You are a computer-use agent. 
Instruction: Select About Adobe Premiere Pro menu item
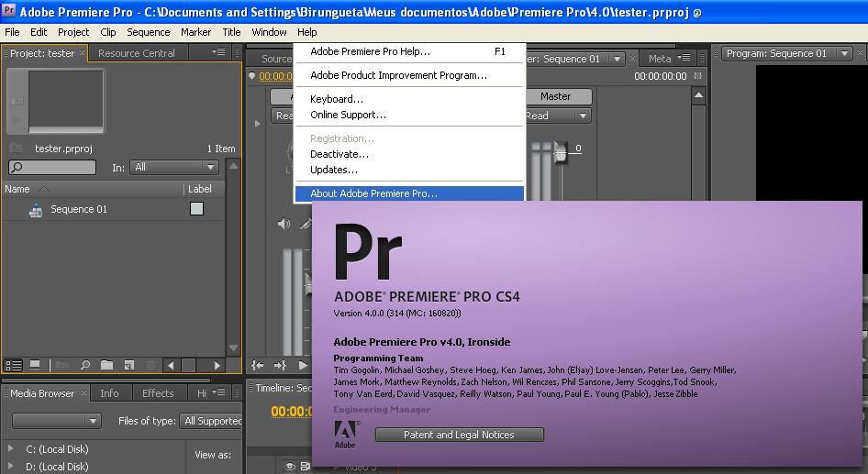pos(409,193)
